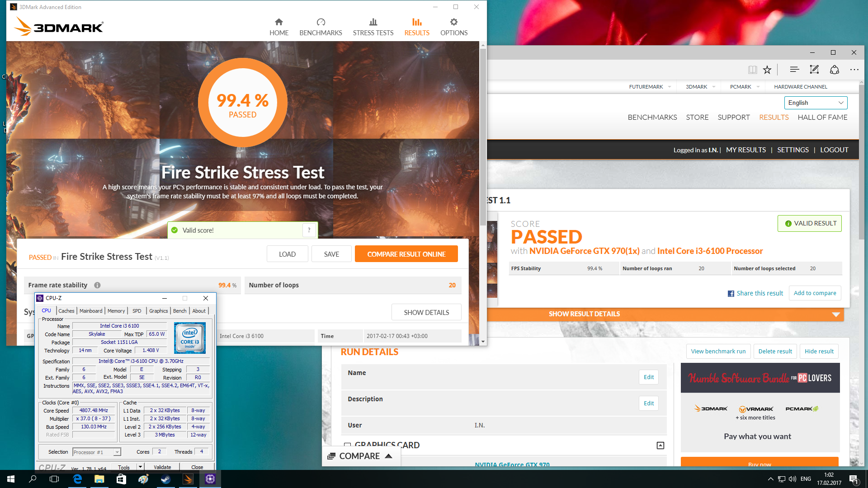Go to the Benchmarks gauge icon
This screenshot has width=868, height=488.
(321, 22)
